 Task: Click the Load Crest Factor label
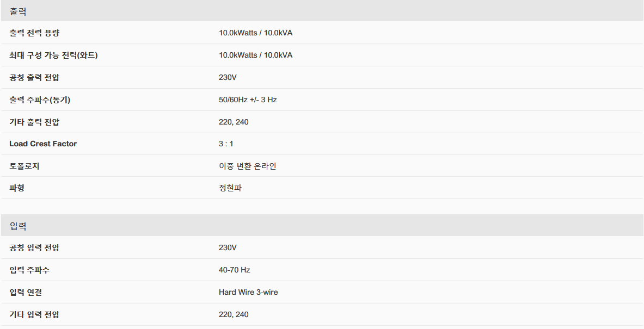tap(43, 144)
